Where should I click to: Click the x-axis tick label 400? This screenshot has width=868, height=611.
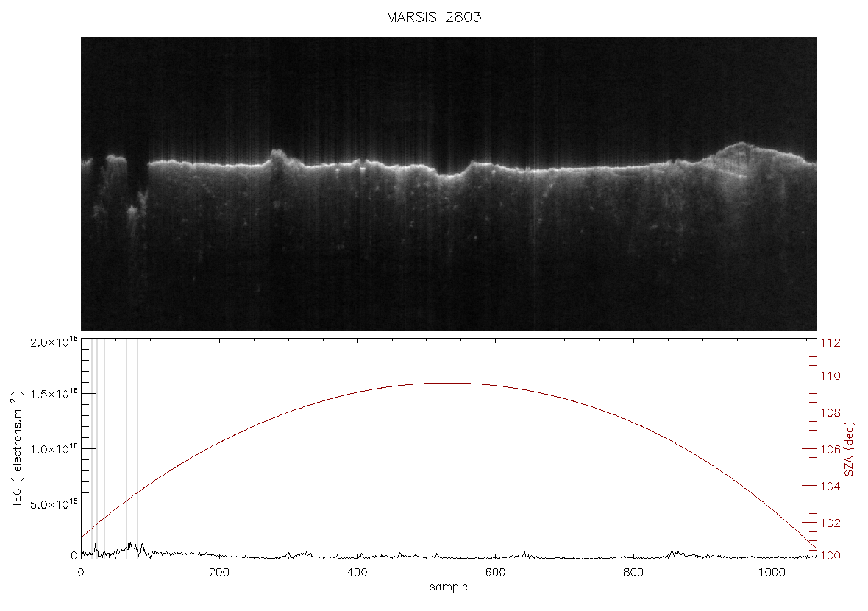357,573
